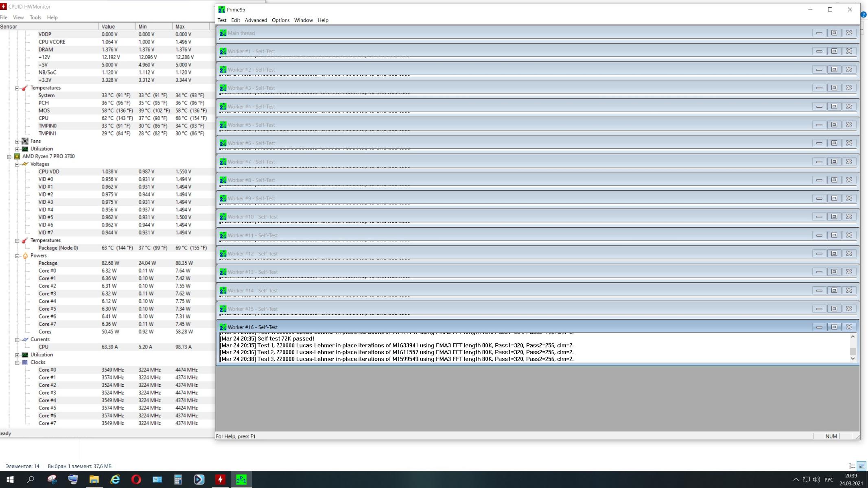Open Opera browser from taskbar

(x=136, y=479)
